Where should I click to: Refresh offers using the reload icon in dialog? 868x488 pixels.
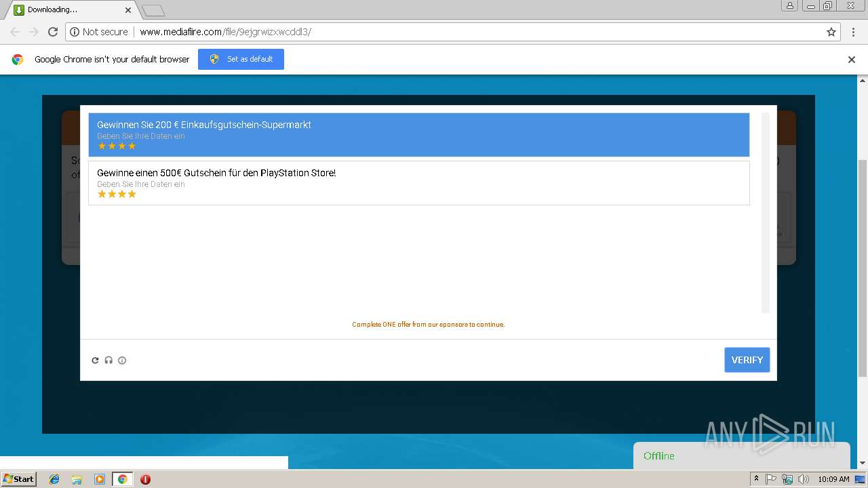click(x=95, y=361)
